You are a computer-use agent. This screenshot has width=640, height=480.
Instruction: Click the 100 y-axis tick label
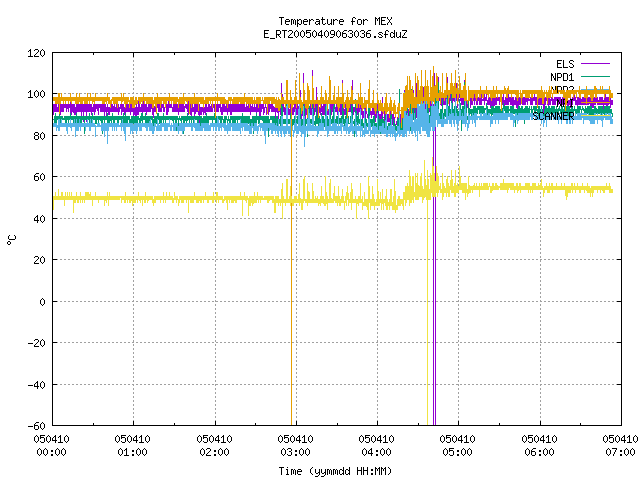(36, 94)
